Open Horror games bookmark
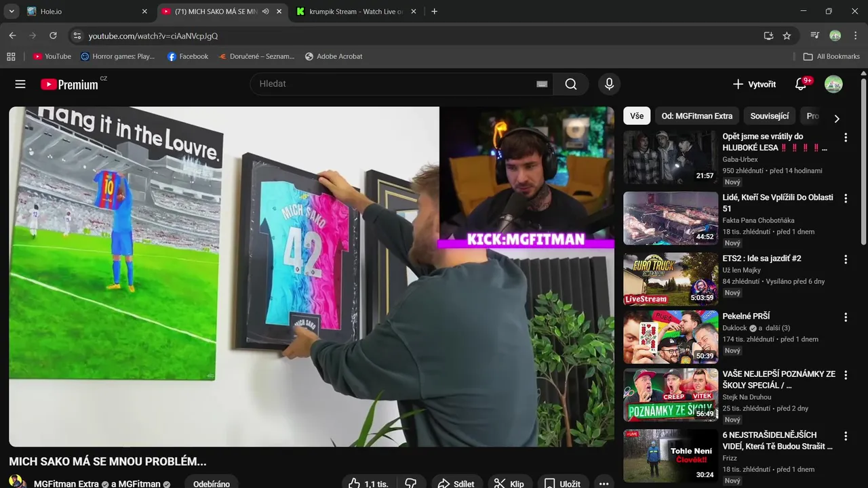868x488 pixels. point(117,56)
